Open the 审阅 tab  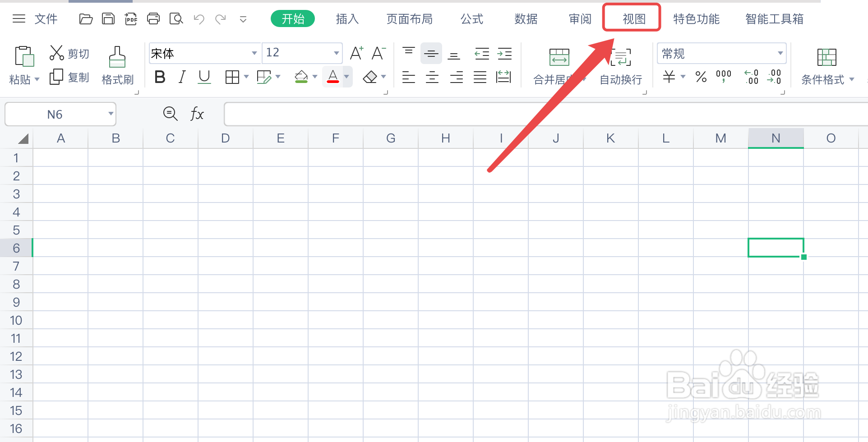(x=580, y=19)
